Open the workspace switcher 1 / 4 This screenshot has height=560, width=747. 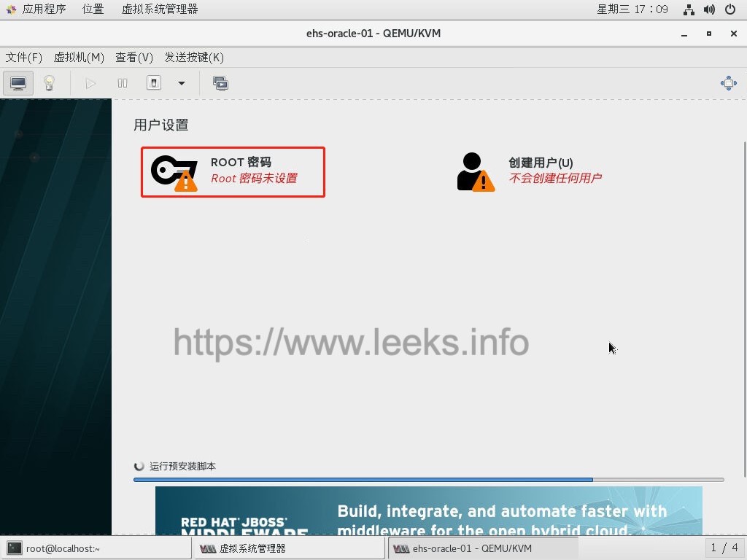(724, 548)
